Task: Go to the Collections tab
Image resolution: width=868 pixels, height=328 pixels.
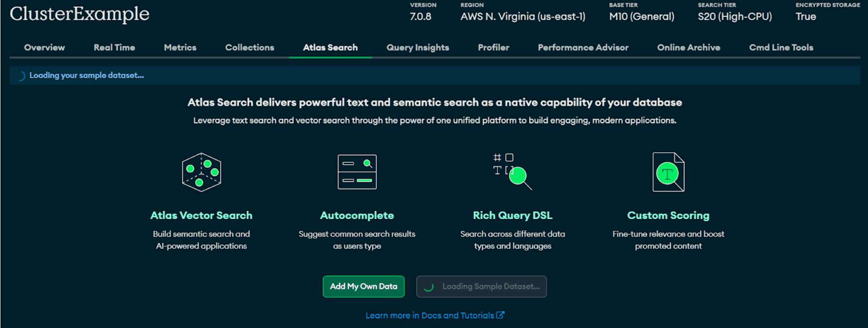Action: [x=249, y=47]
